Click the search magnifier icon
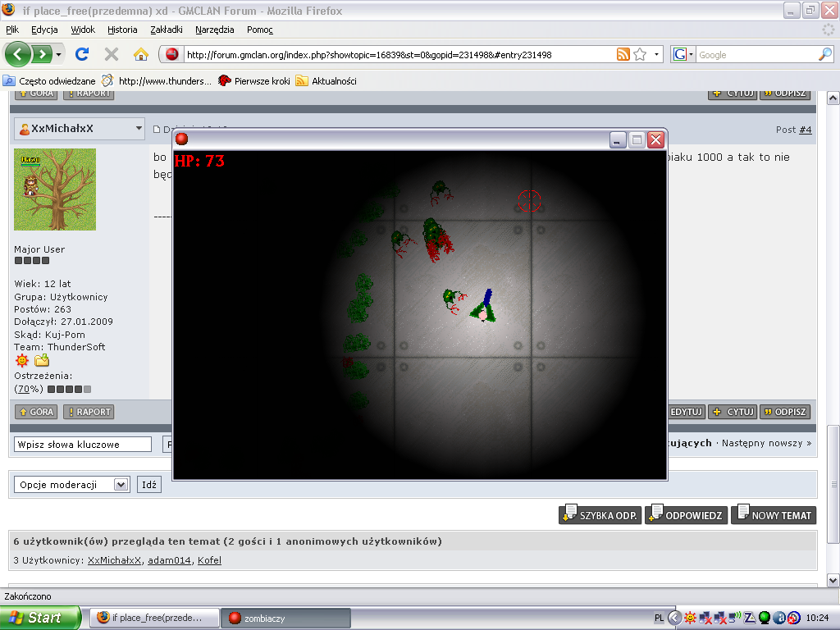 [x=824, y=54]
